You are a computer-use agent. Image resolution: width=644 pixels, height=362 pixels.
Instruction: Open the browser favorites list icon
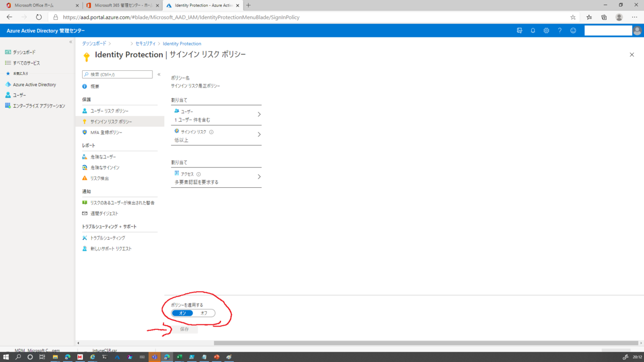[589, 17]
